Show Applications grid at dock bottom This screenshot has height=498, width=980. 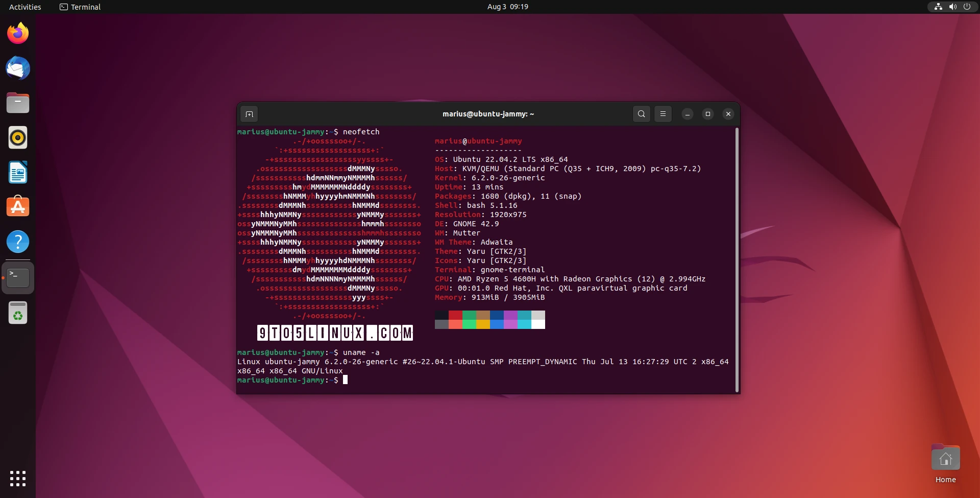pyautogui.click(x=17, y=479)
